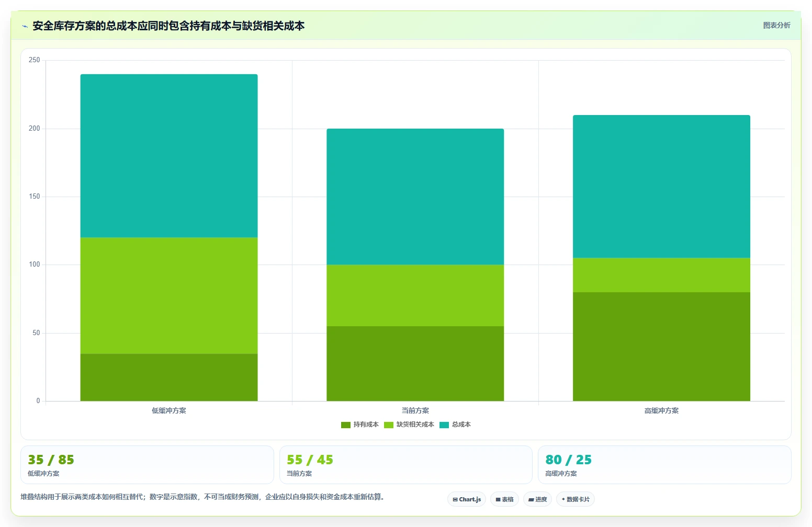Screen dimensions: 812x527
Task: Click the 35 / 85 card value
Action: coord(51,460)
